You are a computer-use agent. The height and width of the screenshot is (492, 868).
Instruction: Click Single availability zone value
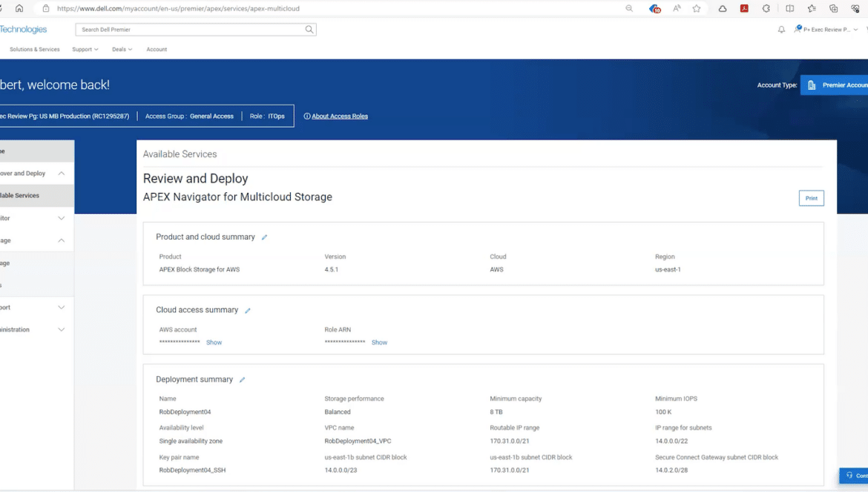[191, 441]
